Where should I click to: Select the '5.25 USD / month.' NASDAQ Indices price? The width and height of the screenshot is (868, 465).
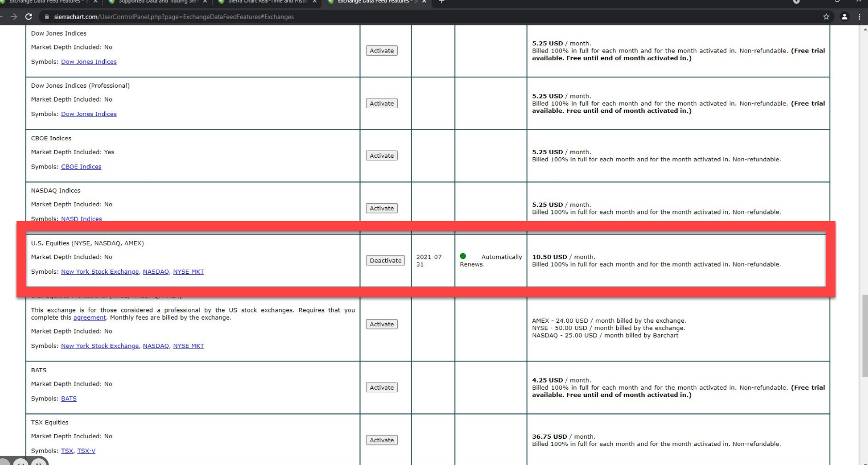click(562, 205)
